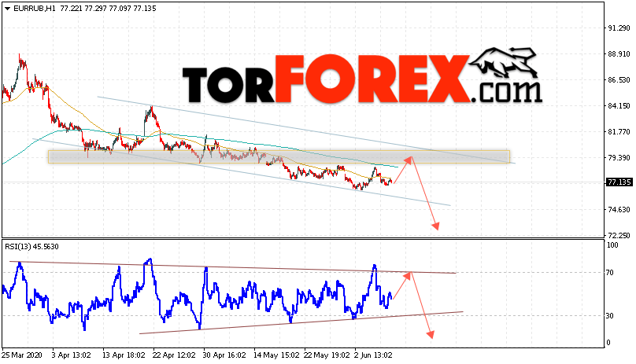This screenshot has height=364, width=636.
Task: Select the RSI(13) 45.5630 indicator label
Action: 31,246
